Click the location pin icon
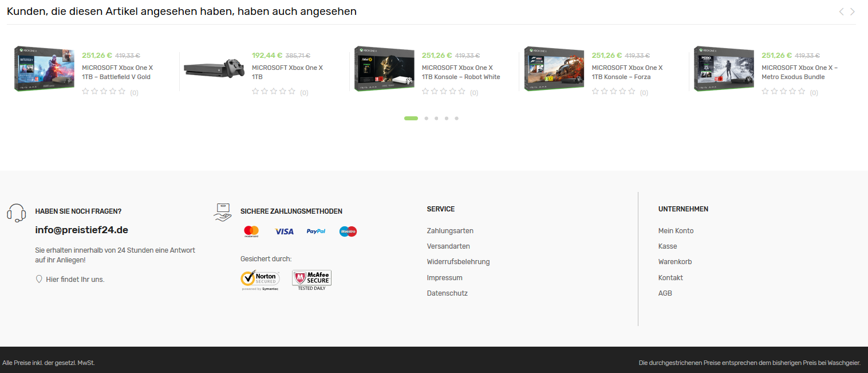This screenshot has width=868, height=373. (x=39, y=279)
